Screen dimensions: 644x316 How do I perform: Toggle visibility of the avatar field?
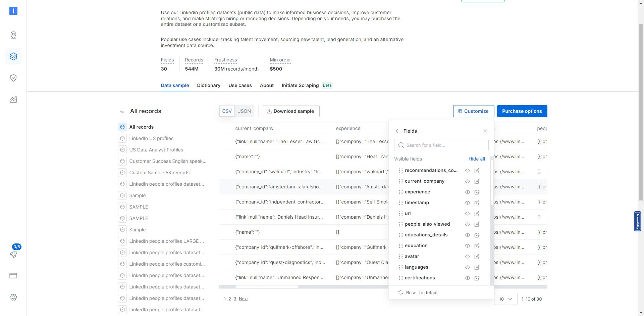pyautogui.click(x=468, y=257)
